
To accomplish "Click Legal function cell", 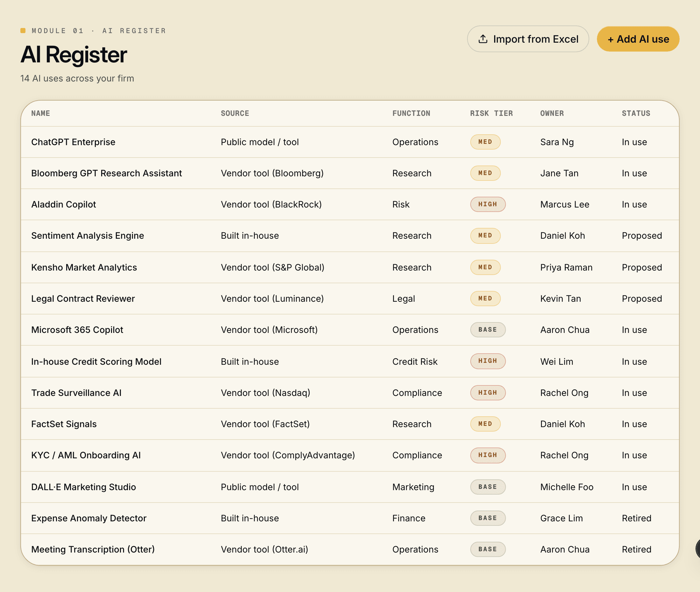I will pos(403,299).
